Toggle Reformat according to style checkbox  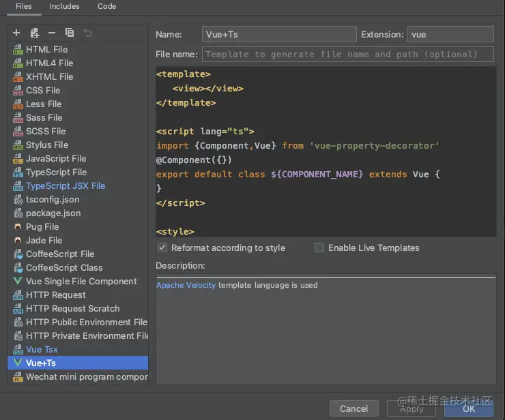(x=162, y=248)
